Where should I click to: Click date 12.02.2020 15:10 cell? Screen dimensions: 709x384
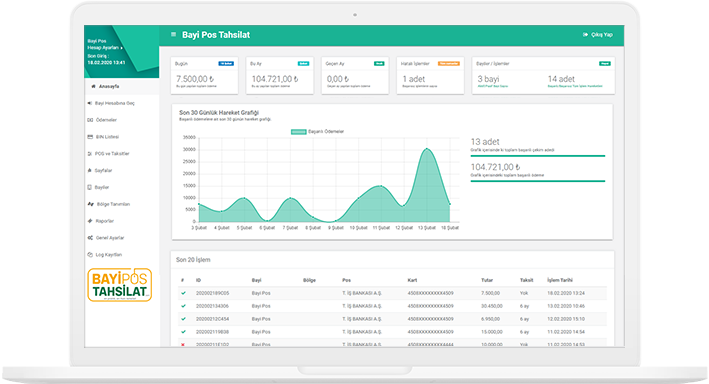click(x=566, y=319)
